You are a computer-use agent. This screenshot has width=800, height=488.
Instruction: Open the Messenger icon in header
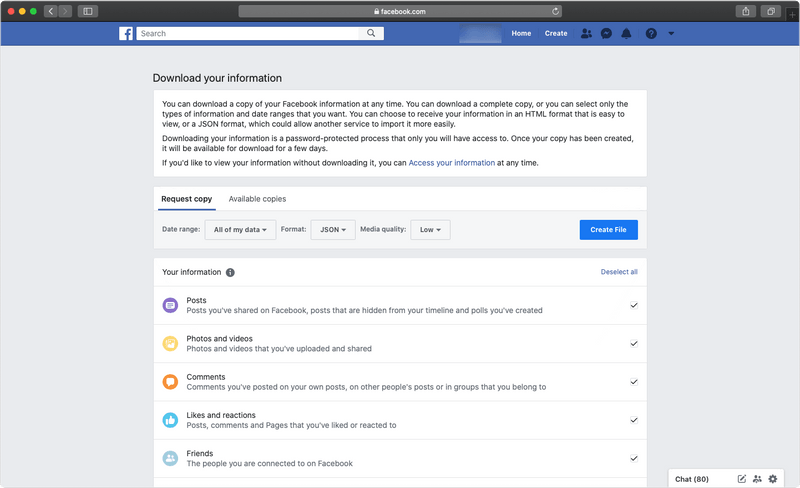click(606, 33)
